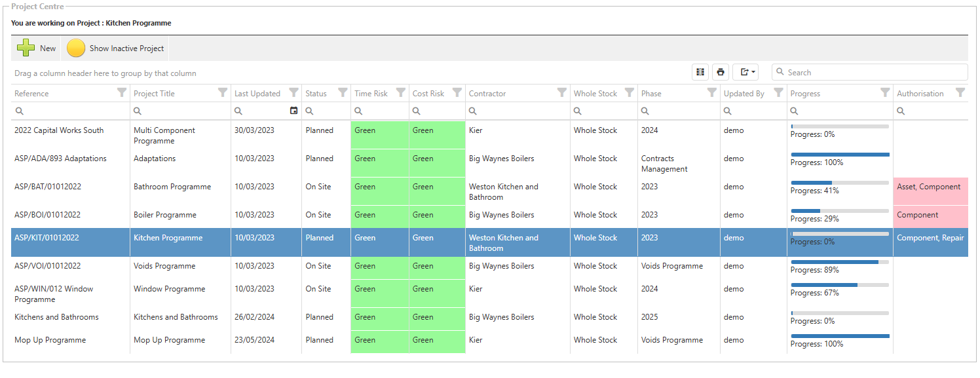
Task: Click the green plus New icon
Action: coord(26,48)
